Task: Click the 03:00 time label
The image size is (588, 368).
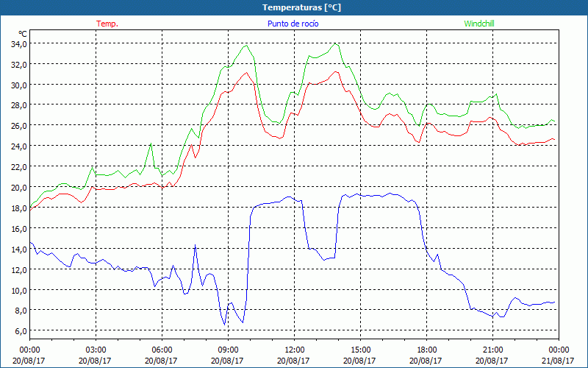Action: coord(96,350)
